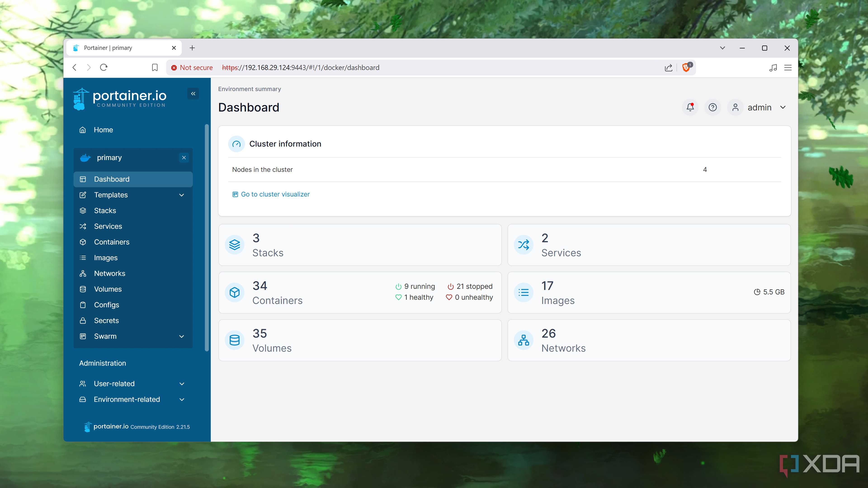Click the Stacks card layers icon

235,245
